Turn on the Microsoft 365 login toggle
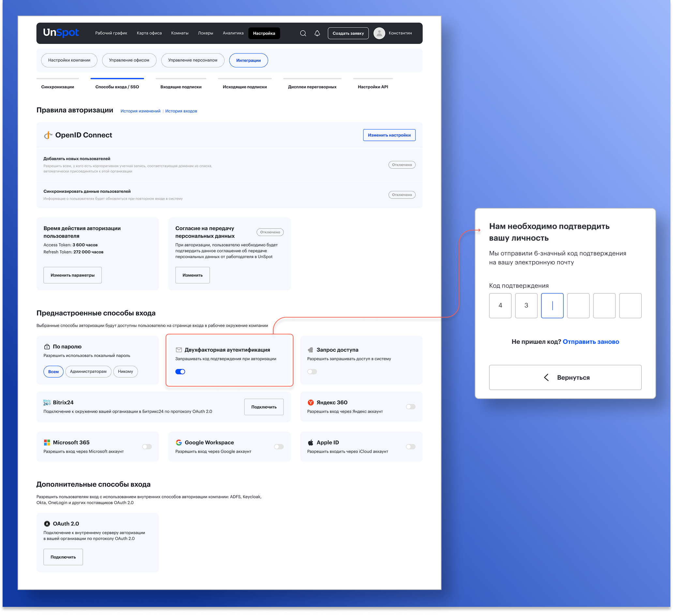The image size is (673, 616). (x=147, y=447)
